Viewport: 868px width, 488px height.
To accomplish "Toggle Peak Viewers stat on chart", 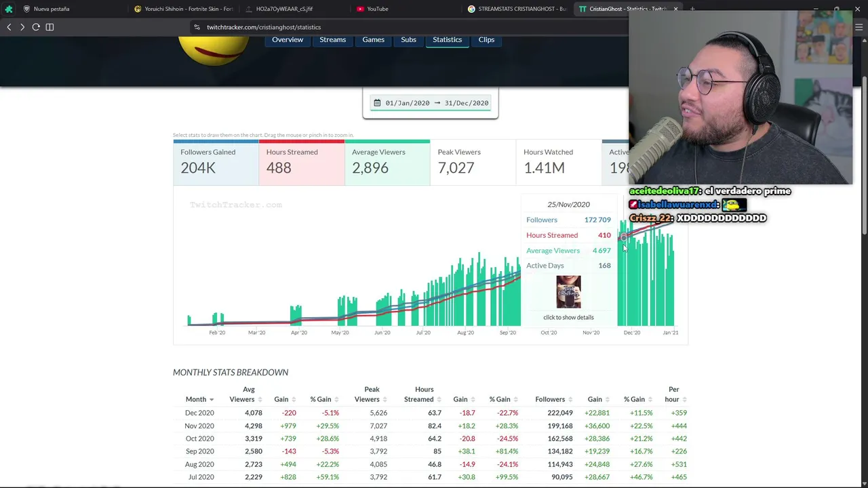I will [473, 162].
